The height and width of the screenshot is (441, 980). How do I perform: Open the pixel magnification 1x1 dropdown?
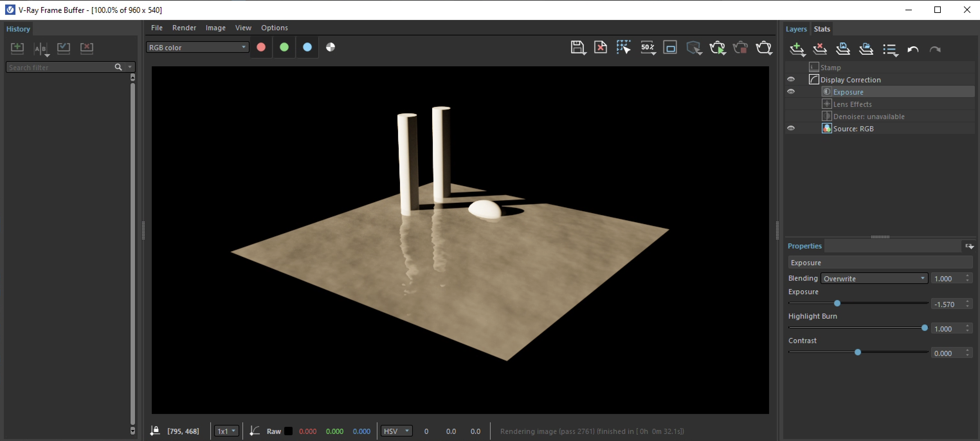pos(226,431)
